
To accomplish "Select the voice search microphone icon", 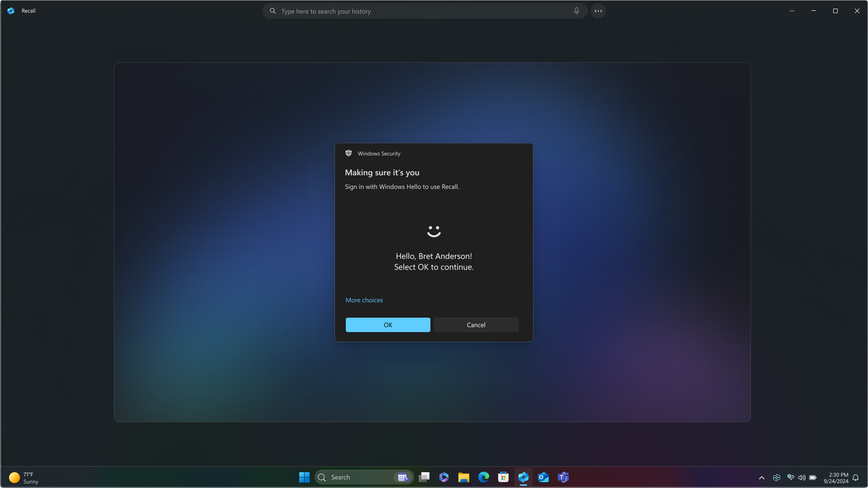I will [576, 11].
